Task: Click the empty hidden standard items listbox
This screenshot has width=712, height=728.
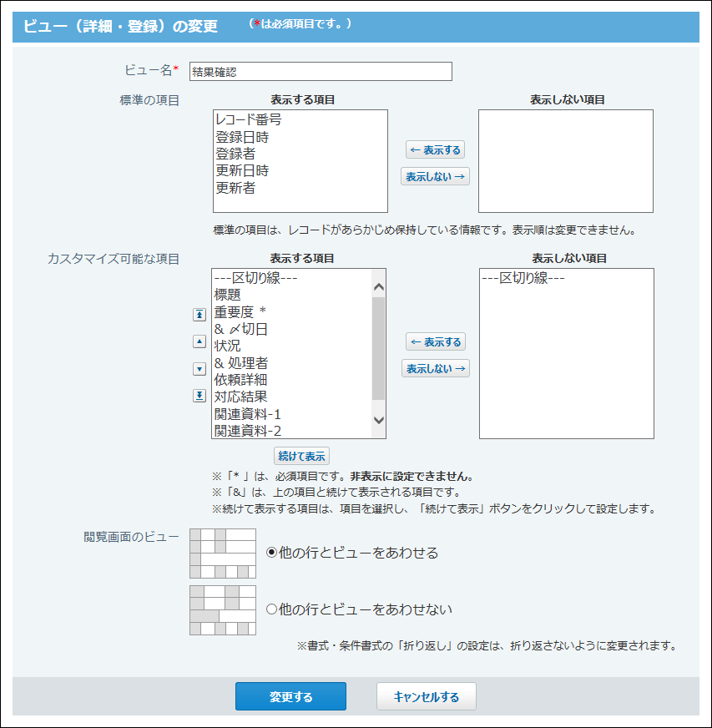Action: [x=566, y=161]
